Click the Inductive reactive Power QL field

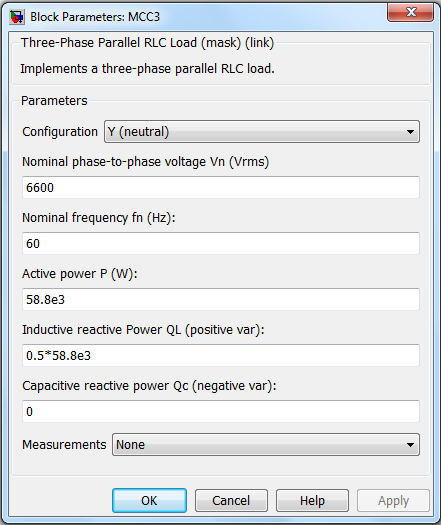(x=221, y=355)
